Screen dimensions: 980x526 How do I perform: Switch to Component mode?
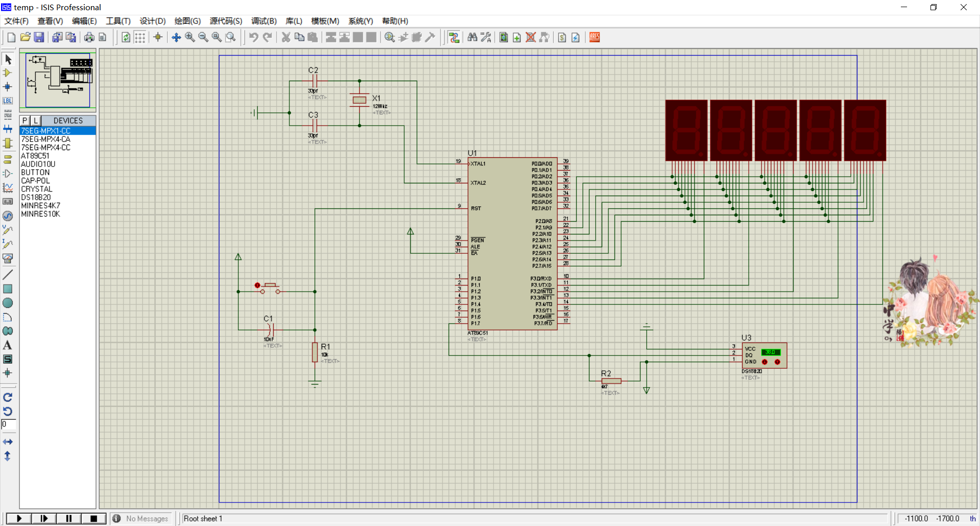(x=8, y=73)
